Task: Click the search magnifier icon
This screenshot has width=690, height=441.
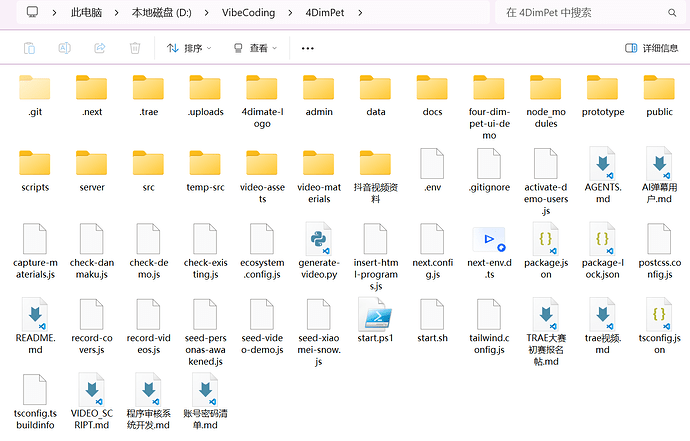Action: 672,12
